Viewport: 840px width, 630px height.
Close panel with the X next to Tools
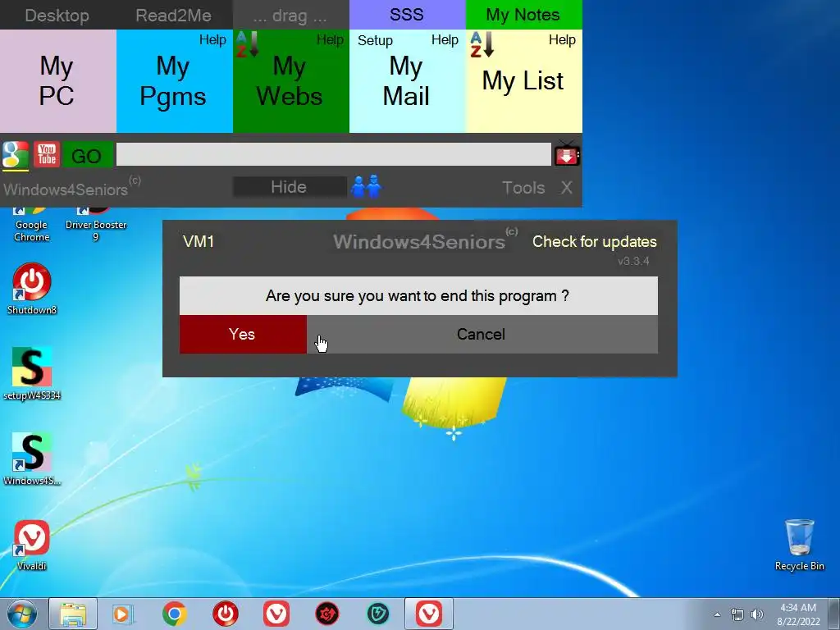pos(566,188)
